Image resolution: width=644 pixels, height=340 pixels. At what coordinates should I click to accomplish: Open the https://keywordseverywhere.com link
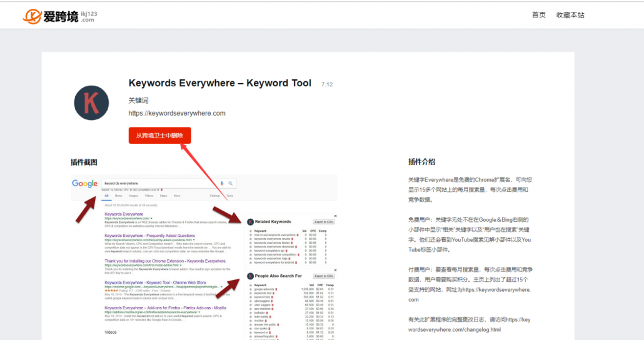[177, 113]
